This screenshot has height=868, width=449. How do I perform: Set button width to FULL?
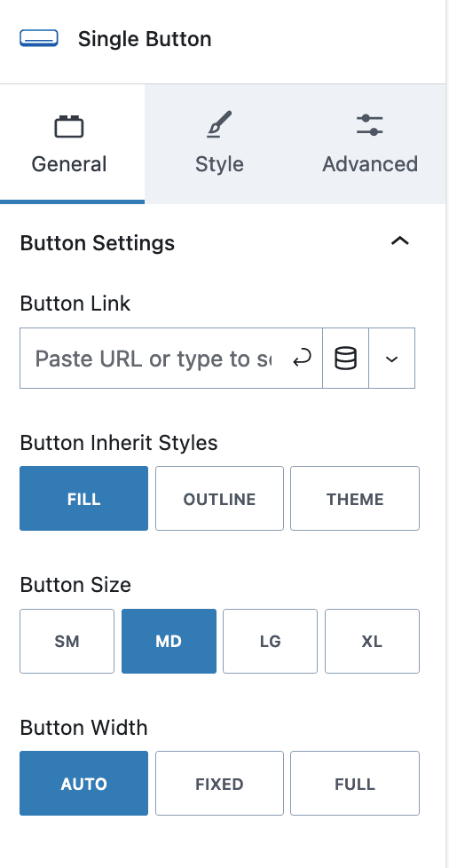coord(355,784)
